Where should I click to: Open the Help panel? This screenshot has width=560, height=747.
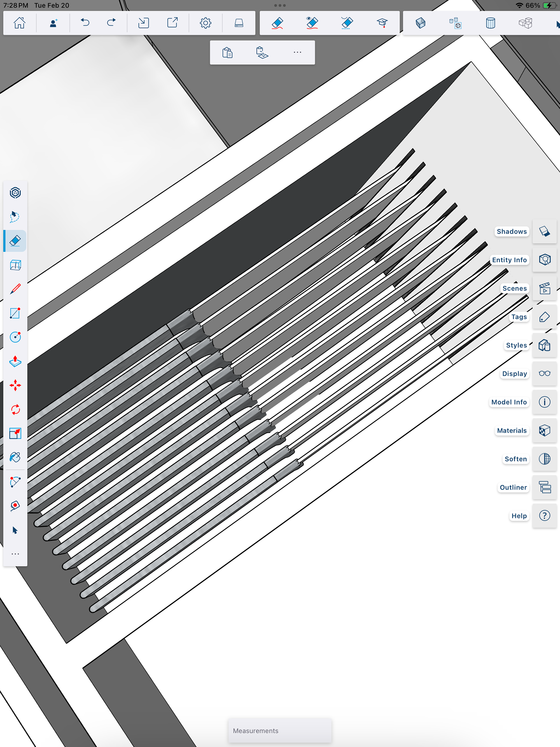click(x=545, y=516)
